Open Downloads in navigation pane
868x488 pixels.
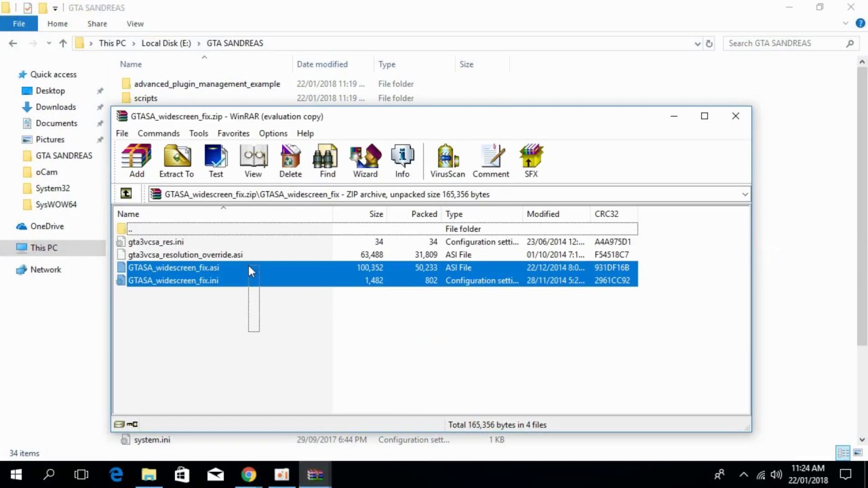(x=56, y=107)
